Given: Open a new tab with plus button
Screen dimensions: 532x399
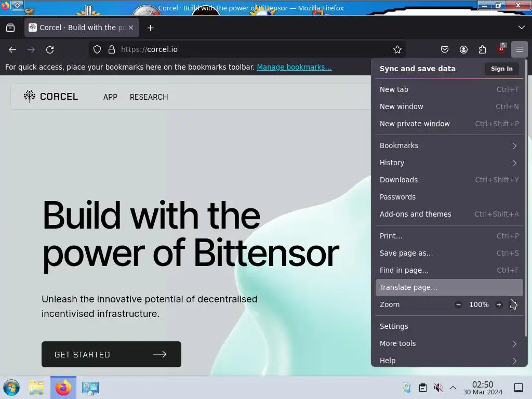Looking at the screenshot, I should point(150,28).
